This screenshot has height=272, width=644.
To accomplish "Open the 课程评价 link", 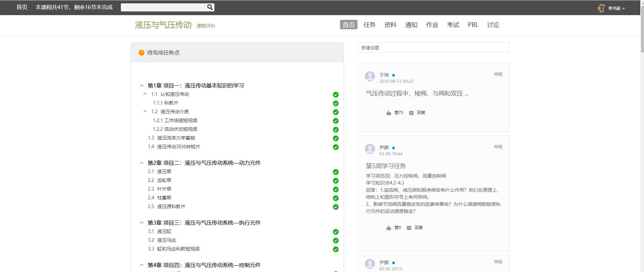I will coord(206,26).
